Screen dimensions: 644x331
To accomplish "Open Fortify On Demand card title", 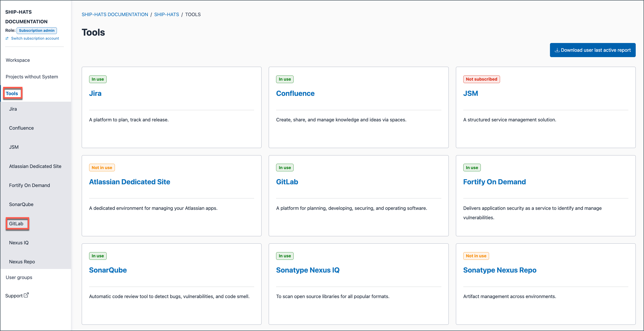I will pos(494,182).
